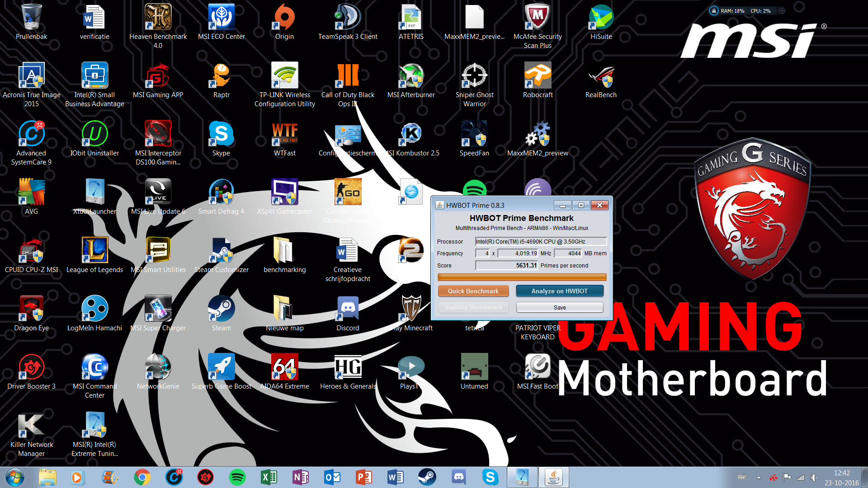Open Chrome from the taskbar
868x488 pixels.
click(x=142, y=477)
